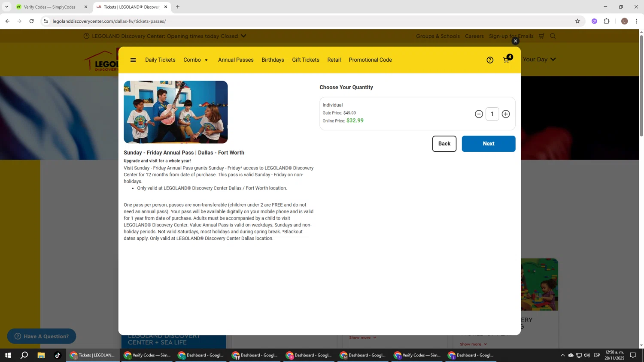The height and width of the screenshot is (362, 644).
Task: Expand Show more under middle card
Action: (x=362, y=338)
